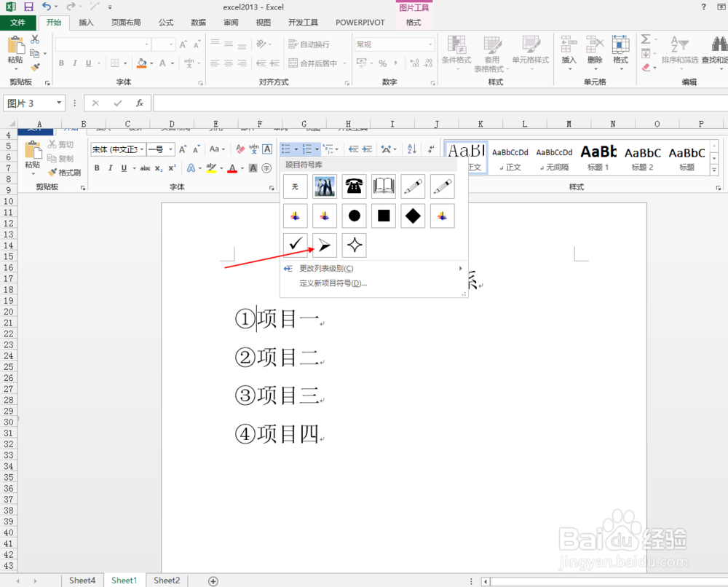Pick the diamond bullet symbol
Viewport: 728px width, 587px height.
(x=413, y=216)
